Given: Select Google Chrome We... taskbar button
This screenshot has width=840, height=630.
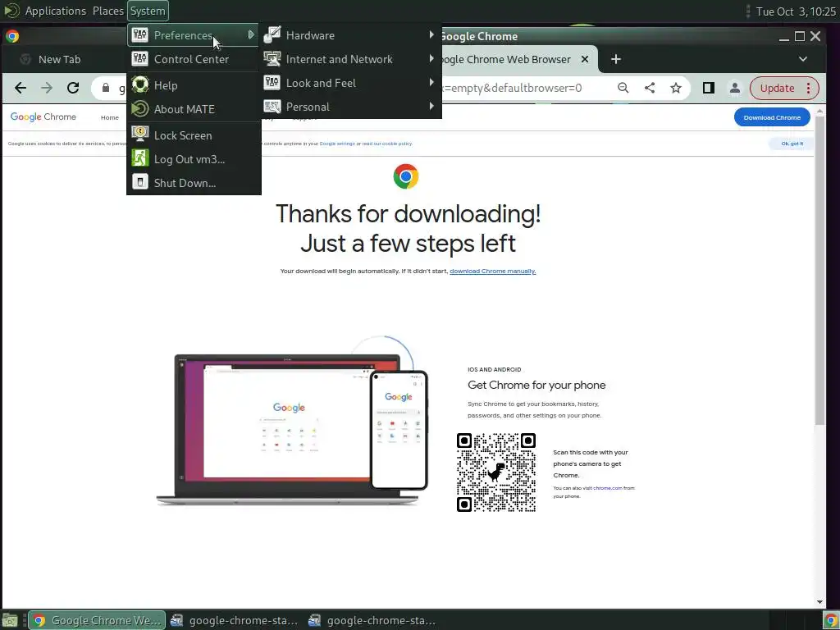Looking at the screenshot, I should point(97,620).
